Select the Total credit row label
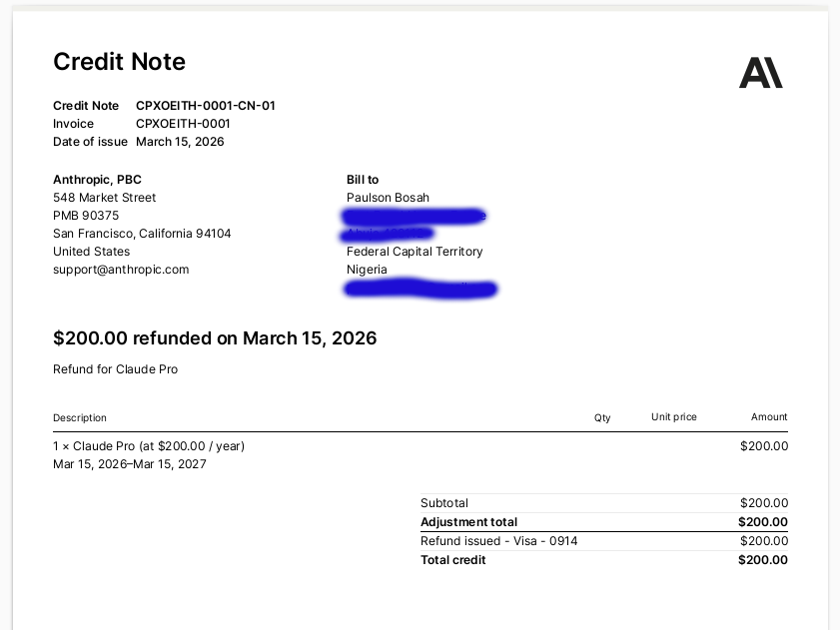840x630 pixels. pyautogui.click(x=453, y=560)
